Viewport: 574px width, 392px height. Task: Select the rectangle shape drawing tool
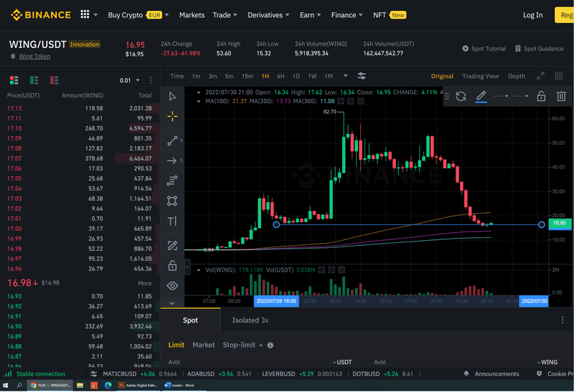pos(172,201)
